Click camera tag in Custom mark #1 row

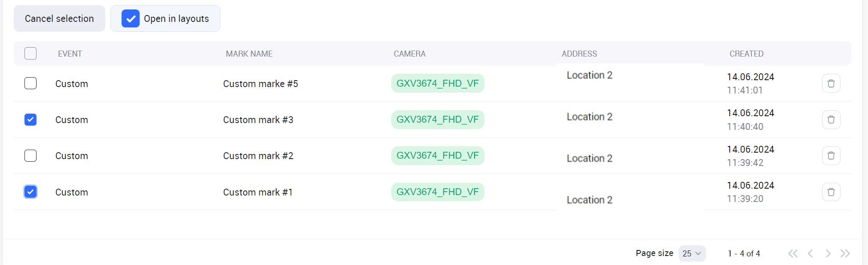pos(437,192)
